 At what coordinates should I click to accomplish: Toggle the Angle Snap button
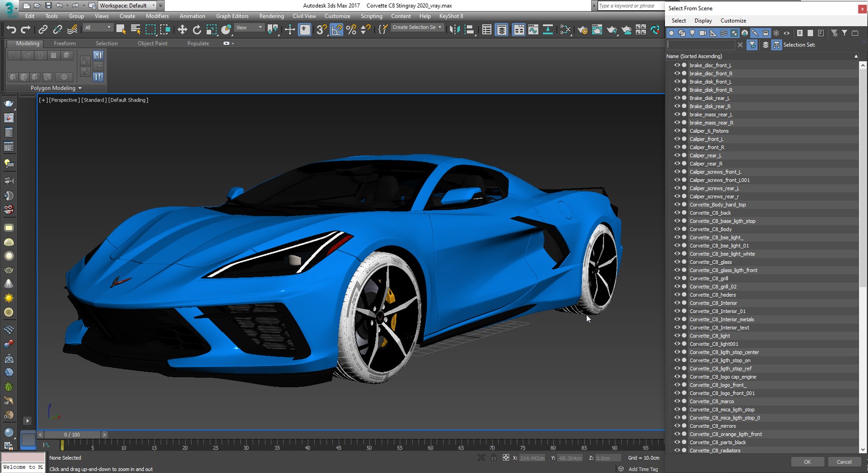pyautogui.click(x=336, y=30)
